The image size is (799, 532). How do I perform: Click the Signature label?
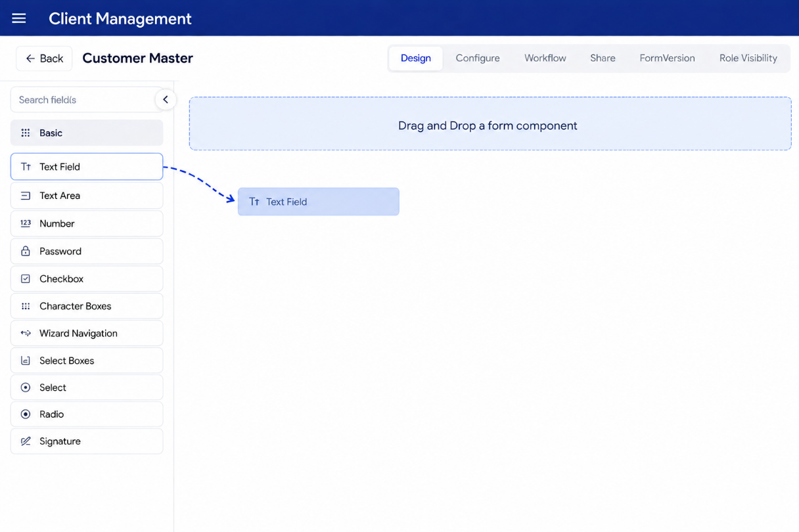60,441
